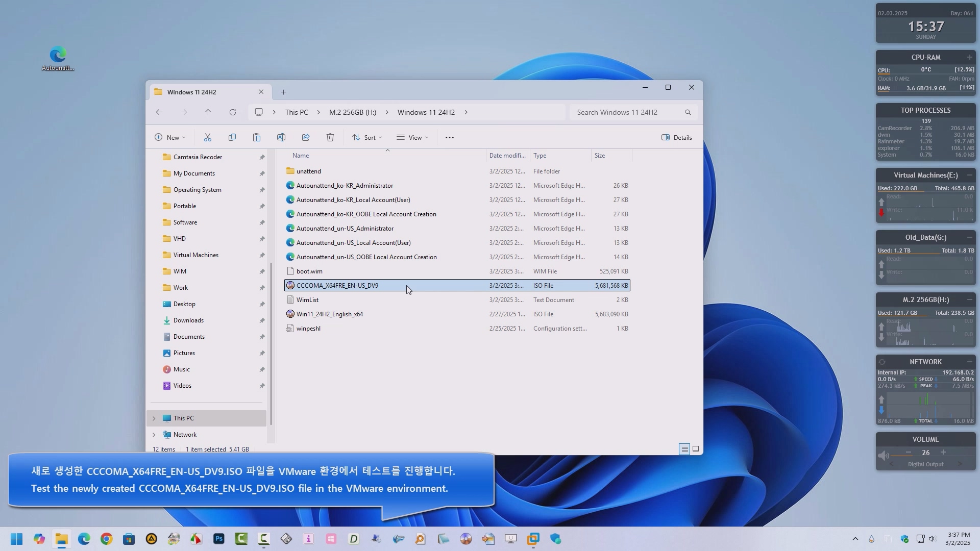Click the Share icon in toolbar

[306, 137]
